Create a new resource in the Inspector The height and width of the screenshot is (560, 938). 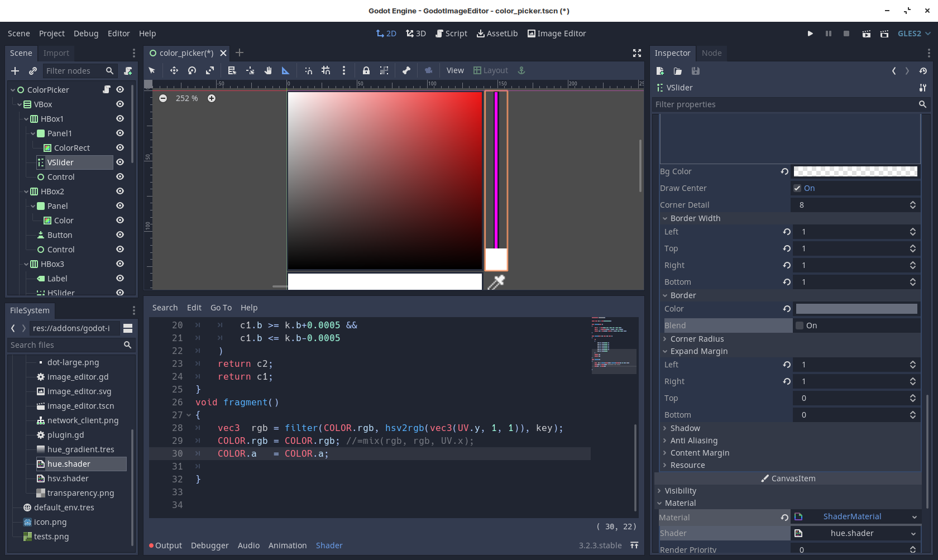(x=660, y=71)
